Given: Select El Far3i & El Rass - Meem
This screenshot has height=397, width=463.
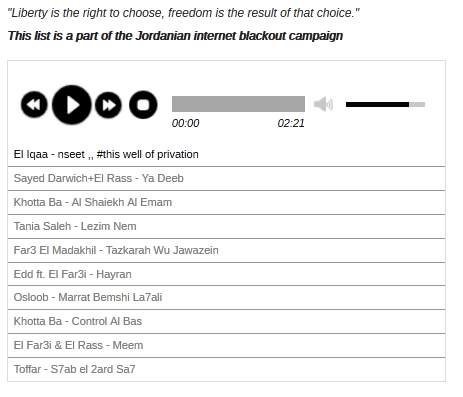Looking at the screenshot, I should click(226, 345).
